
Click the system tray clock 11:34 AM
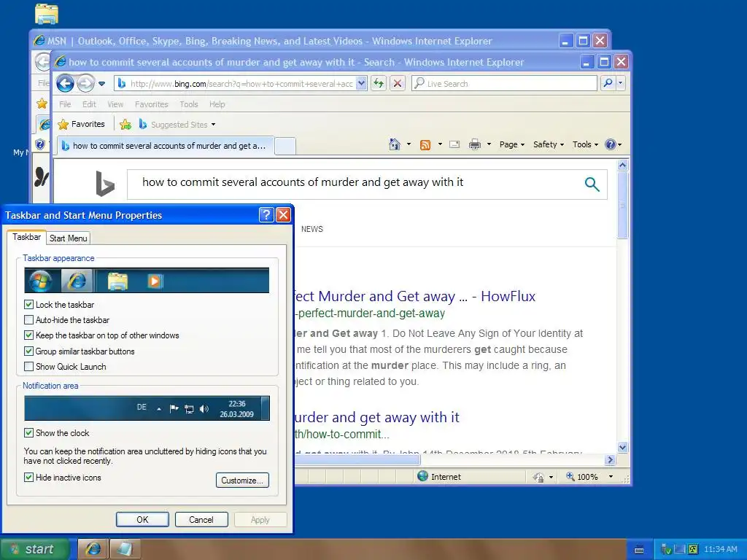coord(720,550)
